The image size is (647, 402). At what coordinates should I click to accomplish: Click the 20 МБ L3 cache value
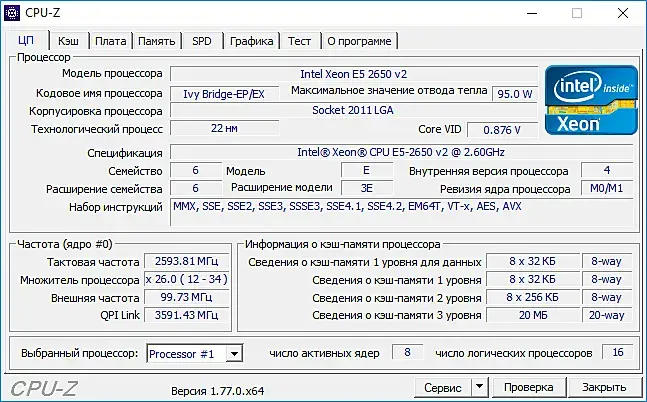pos(532,315)
